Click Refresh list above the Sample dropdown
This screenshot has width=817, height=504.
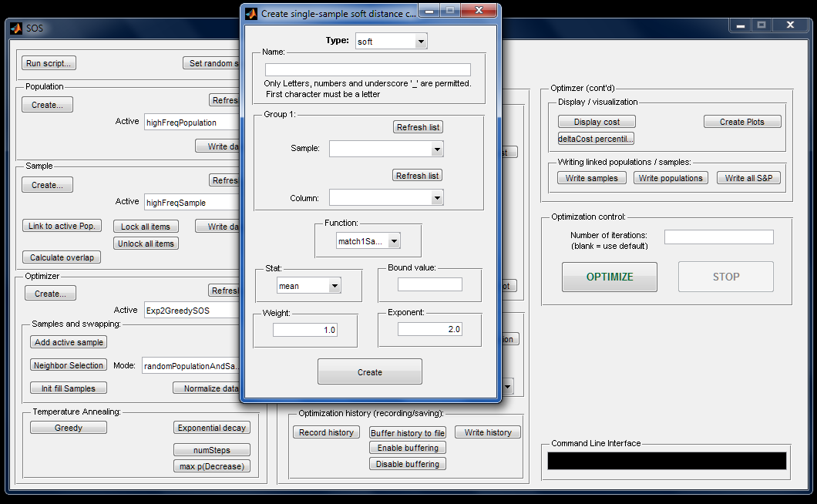[x=418, y=127]
